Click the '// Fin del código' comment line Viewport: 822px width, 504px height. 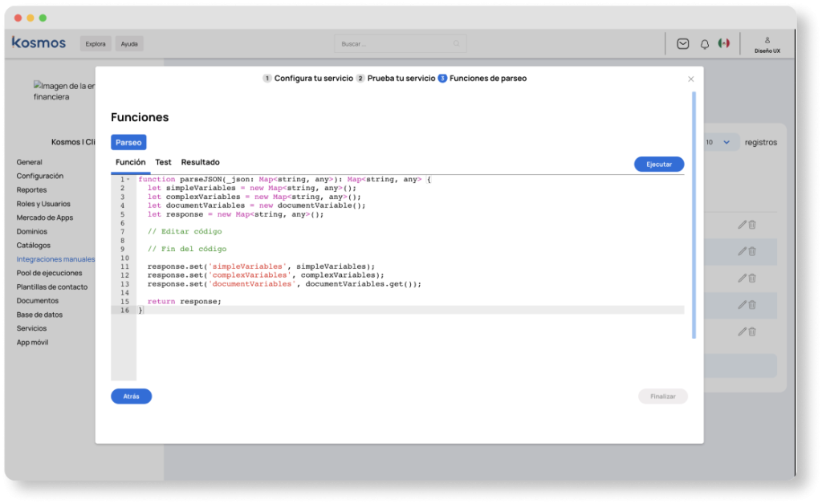186,249
